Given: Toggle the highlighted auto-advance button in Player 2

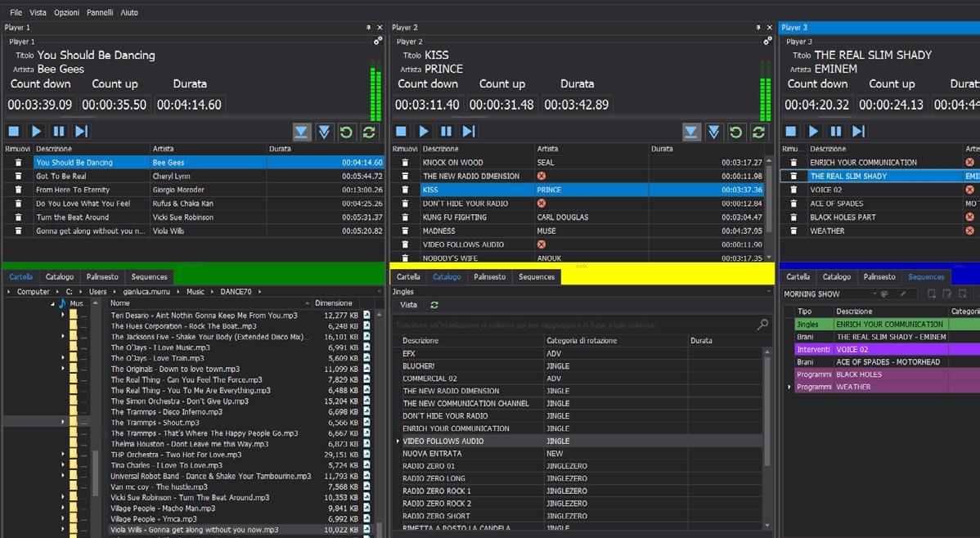Looking at the screenshot, I should [691, 132].
